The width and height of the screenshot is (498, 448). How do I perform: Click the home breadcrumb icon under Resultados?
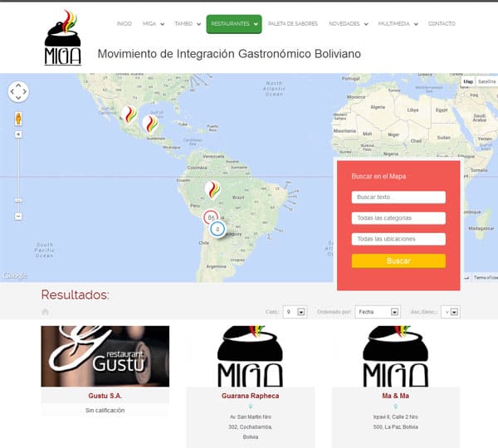coord(45,312)
